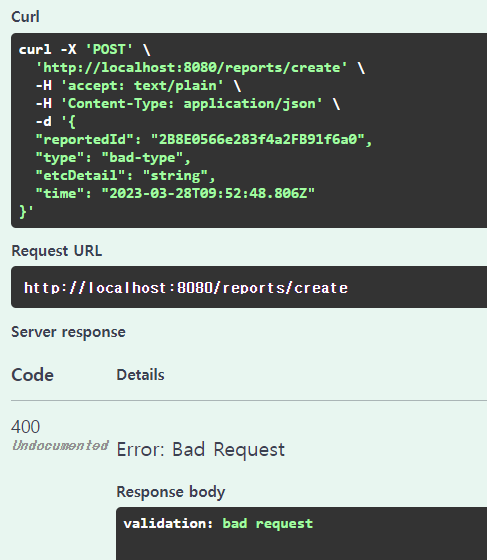The image size is (487, 560).
Task: Click the Undocumented label under 400
Action: coord(60,445)
